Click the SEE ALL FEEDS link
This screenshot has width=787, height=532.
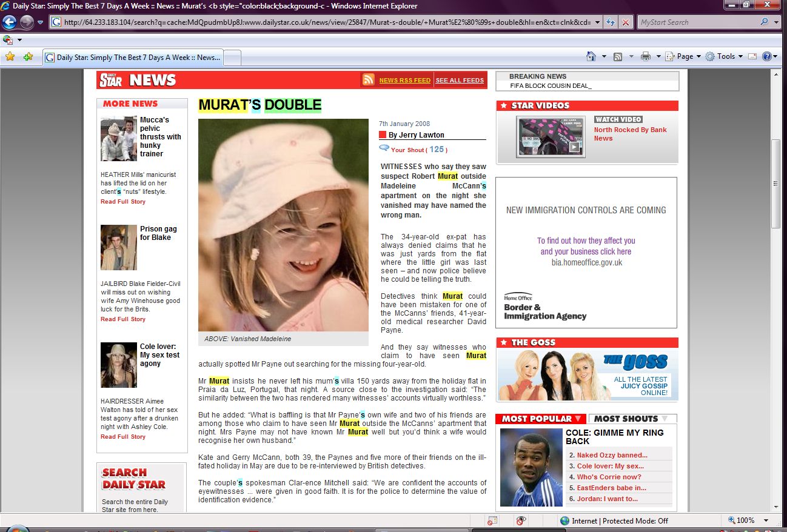click(460, 80)
